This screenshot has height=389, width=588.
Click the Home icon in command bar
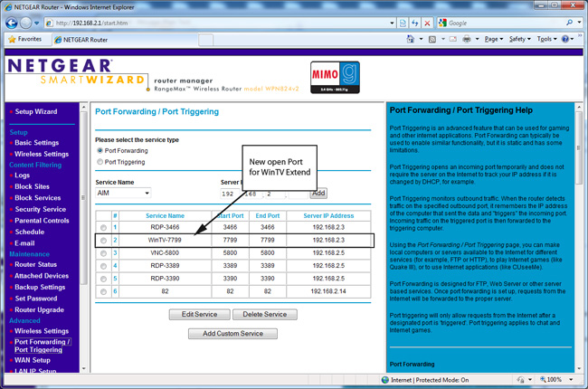(x=411, y=39)
